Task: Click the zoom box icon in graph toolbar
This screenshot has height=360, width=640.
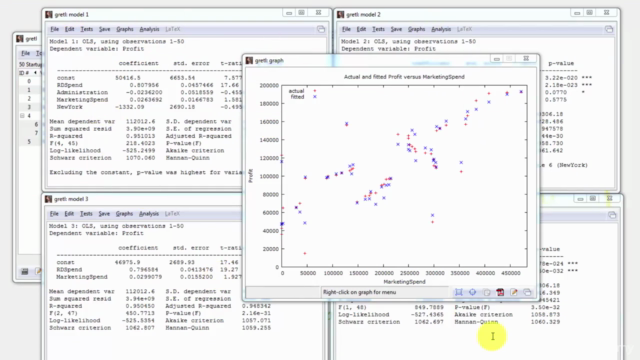Action: [x=459, y=292]
